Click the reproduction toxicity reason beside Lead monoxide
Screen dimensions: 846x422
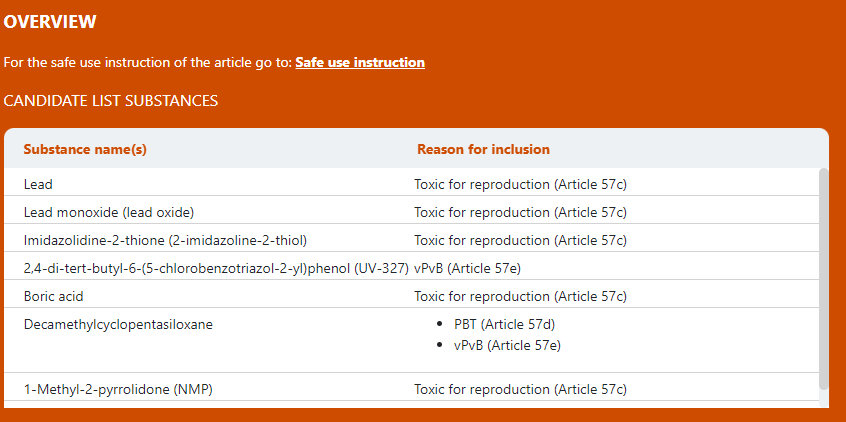(x=520, y=212)
